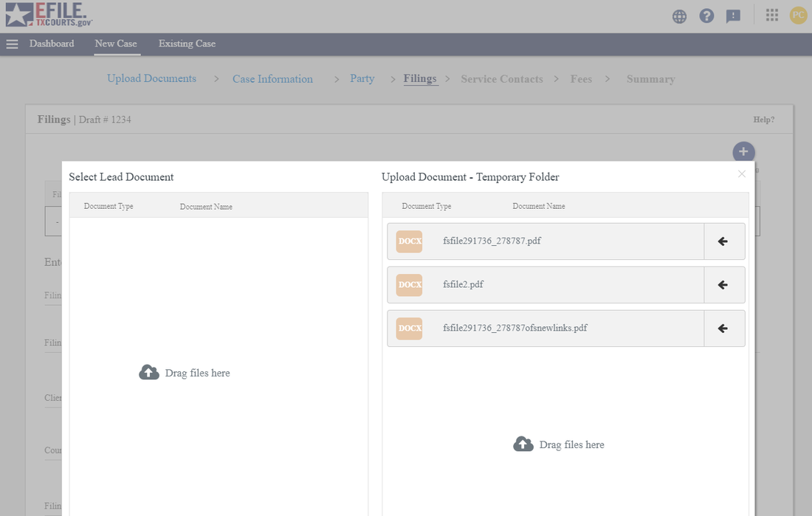Click DOCX icon of fsfile2.pdf
812x516 pixels.
(409, 285)
